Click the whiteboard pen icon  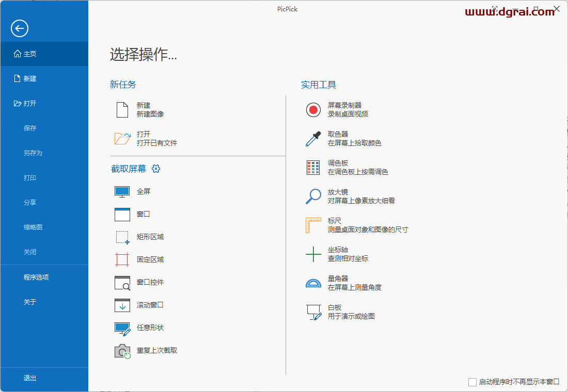click(314, 312)
